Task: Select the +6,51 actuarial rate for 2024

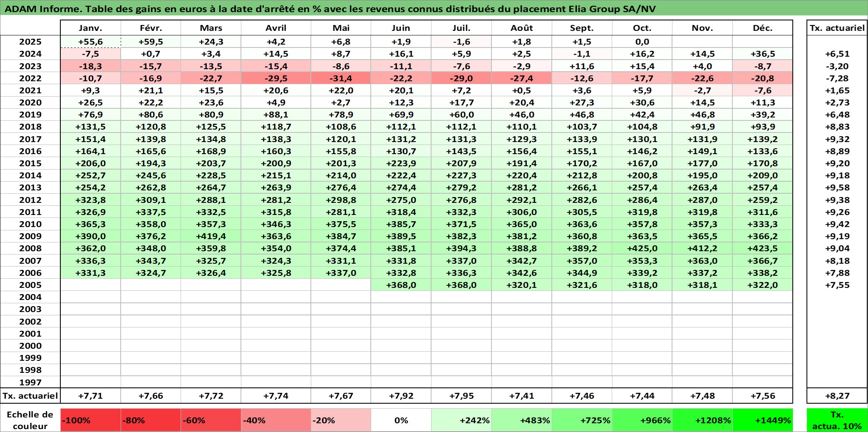Action: 837,54
